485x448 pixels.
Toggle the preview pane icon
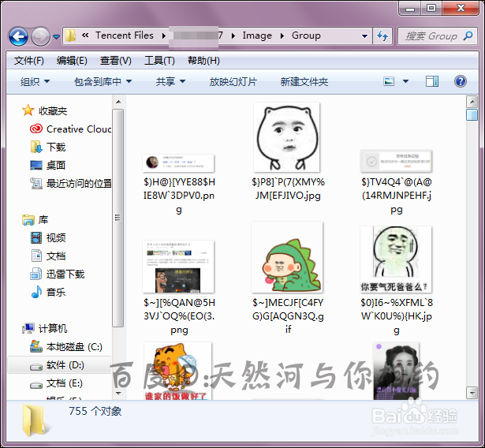pyautogui.click(x=432, y=81)
